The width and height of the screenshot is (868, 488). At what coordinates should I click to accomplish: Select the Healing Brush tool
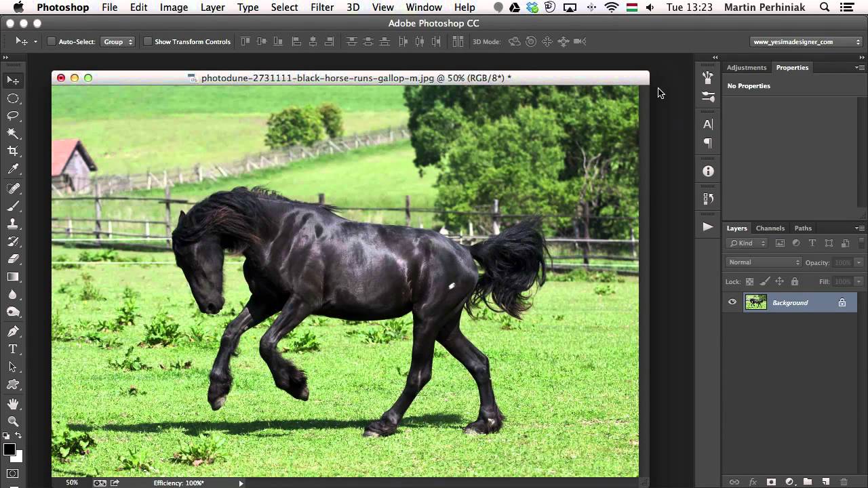[13, 188]
